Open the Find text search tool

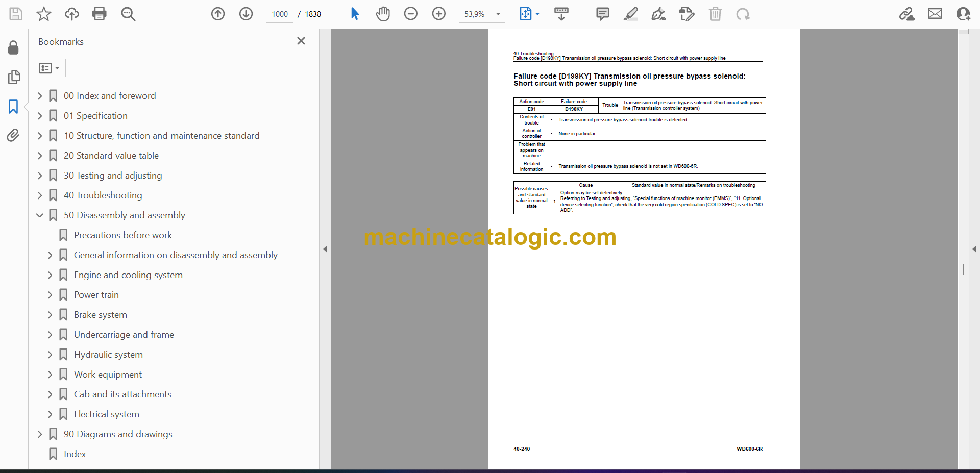point(128,14)
